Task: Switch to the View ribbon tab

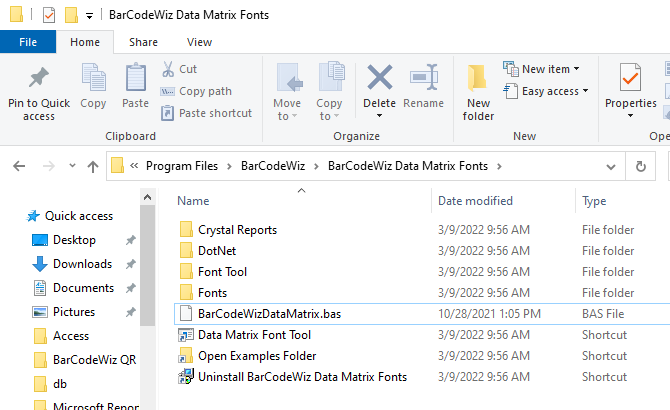Action: pyautogui.click(x=200, y=42)
